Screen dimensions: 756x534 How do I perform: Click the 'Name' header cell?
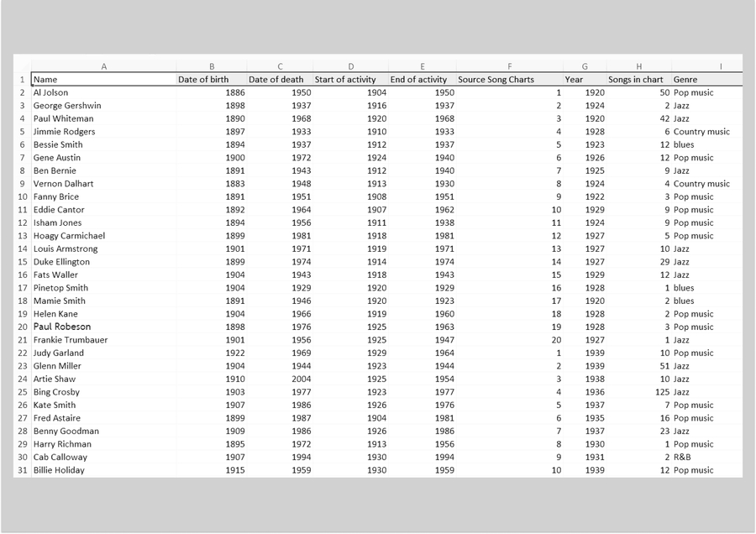(103, 80)
